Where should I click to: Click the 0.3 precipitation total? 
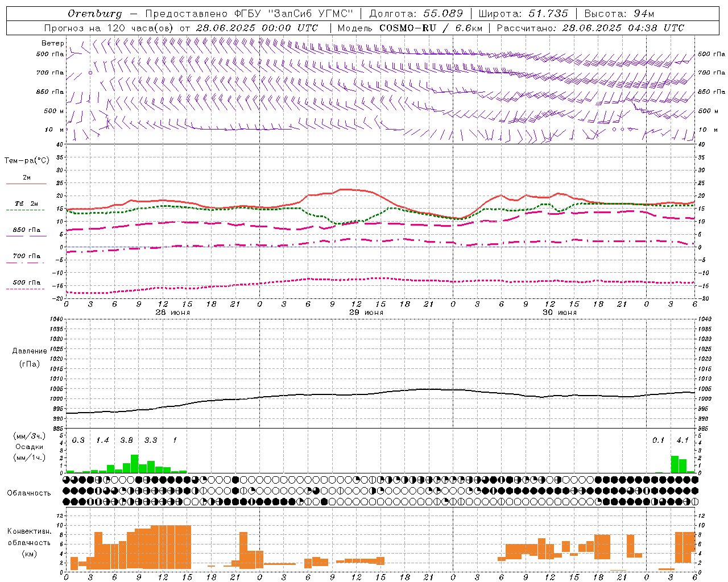tap(78, 440)
